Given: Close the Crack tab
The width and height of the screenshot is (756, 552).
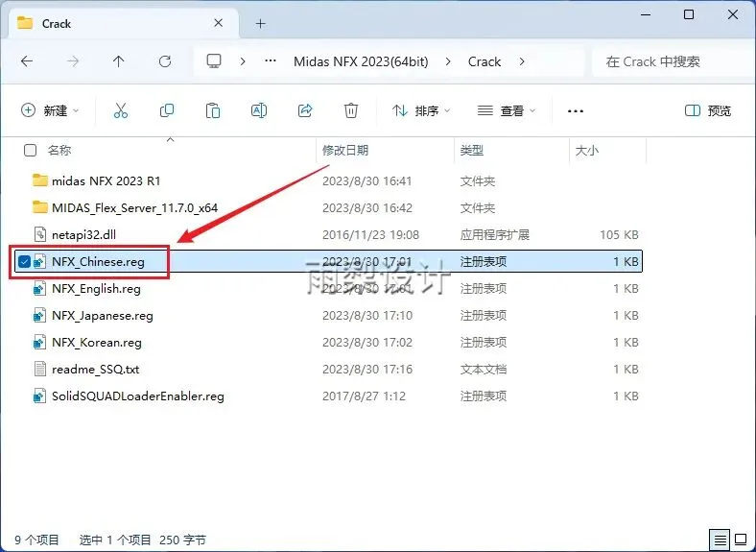Looking at the screenshot, I should (219, 23).
